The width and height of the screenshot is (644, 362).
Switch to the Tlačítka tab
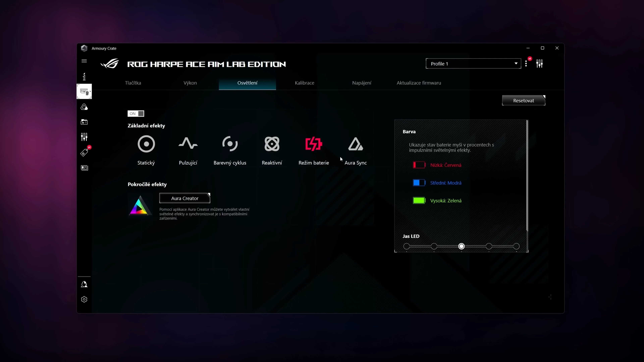(133, 83)
